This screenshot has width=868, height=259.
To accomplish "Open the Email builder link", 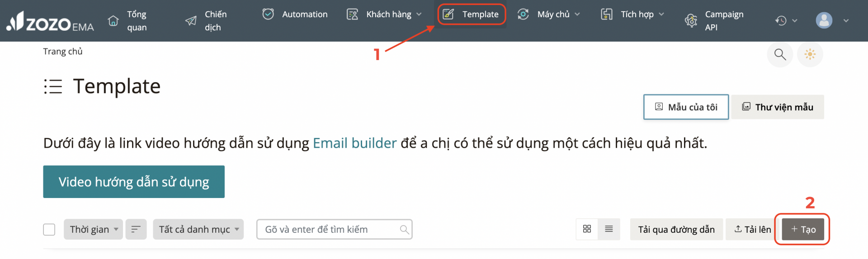I will (x=354, y=143).
